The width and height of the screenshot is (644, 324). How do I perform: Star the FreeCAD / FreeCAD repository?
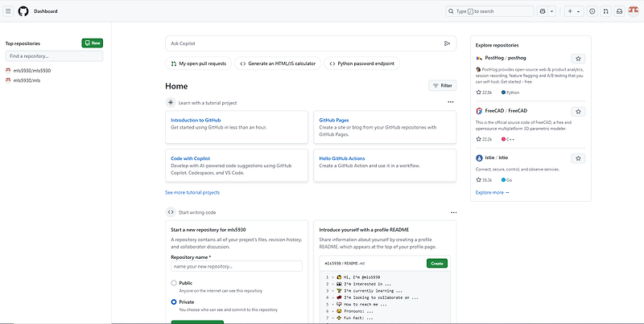[x=578, y=112]
